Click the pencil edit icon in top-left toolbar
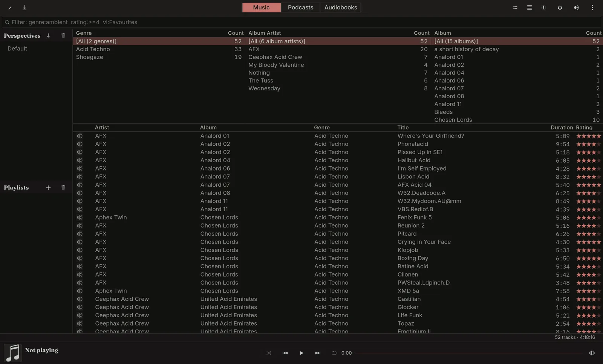Screen dimensions: 603x364 tap(10, 8)
